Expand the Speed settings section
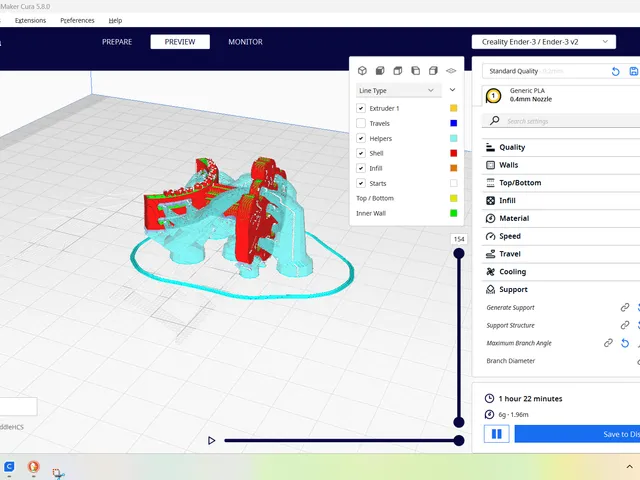 pyautogui.click(x=561, y=236)
